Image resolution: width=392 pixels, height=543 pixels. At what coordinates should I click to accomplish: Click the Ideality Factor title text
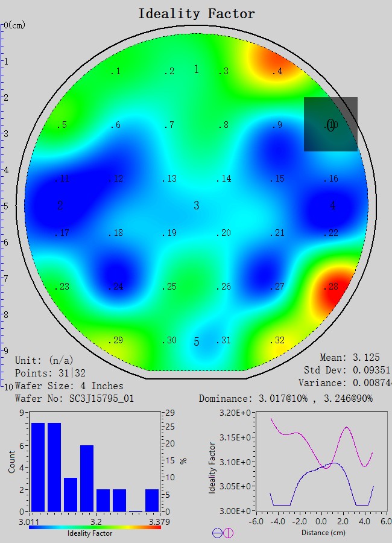tap(197, 13)
